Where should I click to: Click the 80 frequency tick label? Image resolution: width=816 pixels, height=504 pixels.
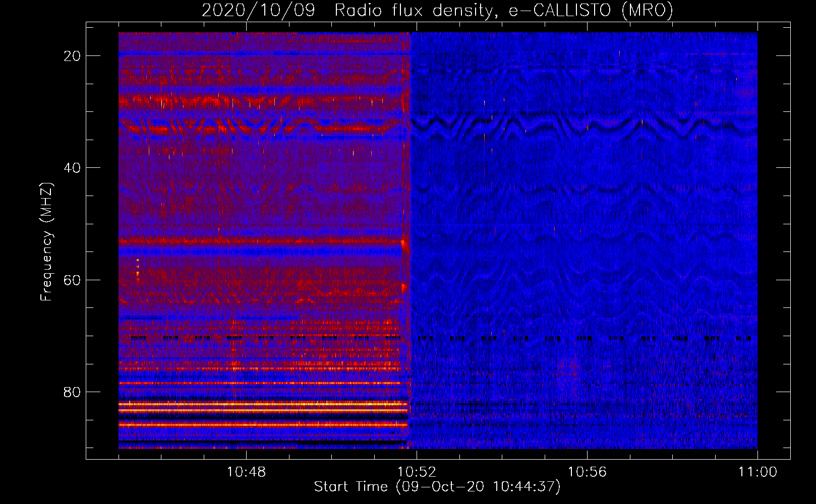(72, 392)
